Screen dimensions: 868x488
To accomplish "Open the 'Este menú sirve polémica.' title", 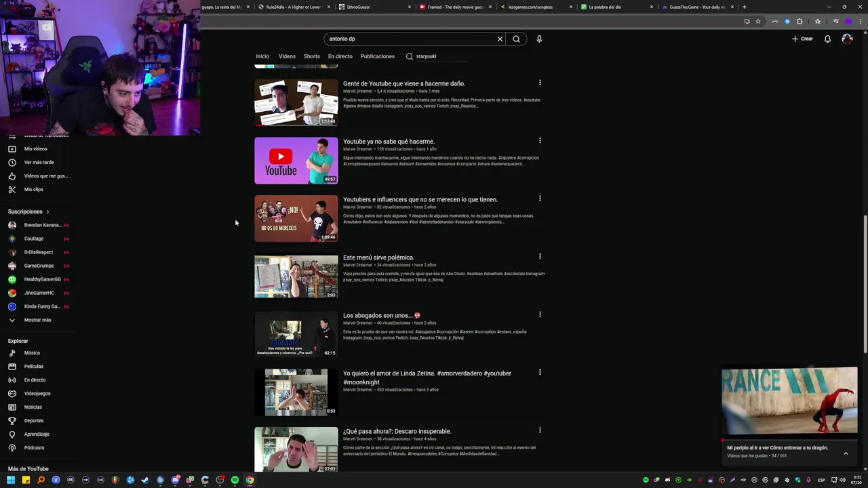I will pos(378,258).
